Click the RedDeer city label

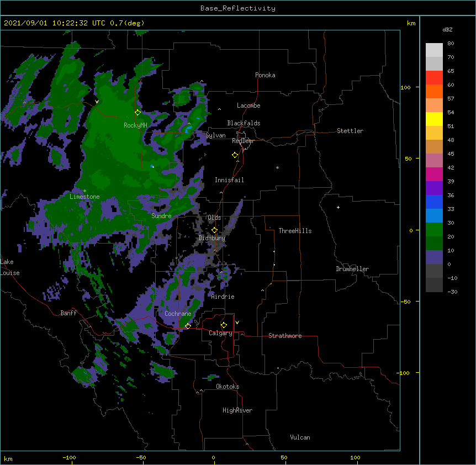[x=243, y=141]
